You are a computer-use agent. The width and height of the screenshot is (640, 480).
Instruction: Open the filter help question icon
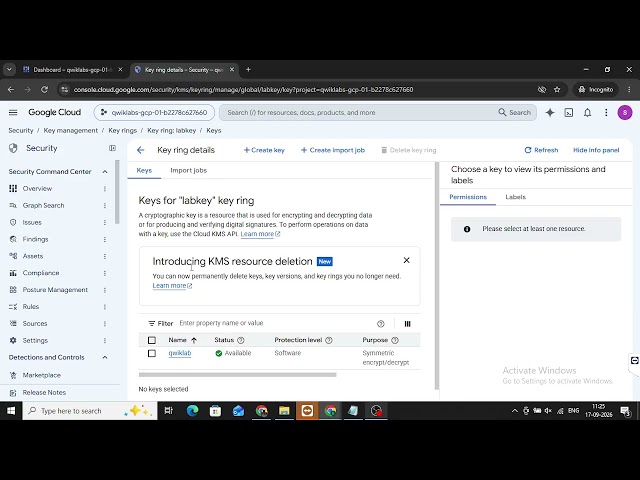[x=380, y=324]
